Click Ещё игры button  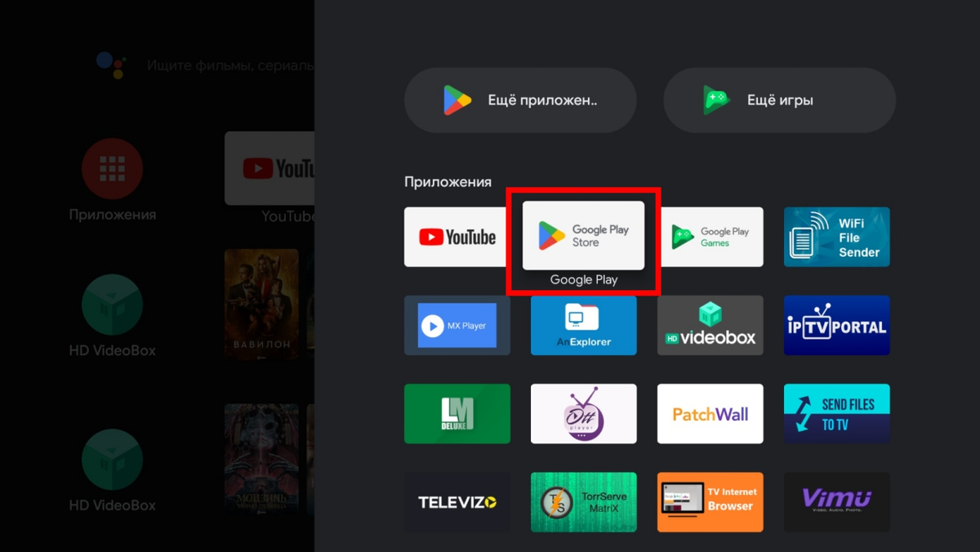[x=779, y=100]
